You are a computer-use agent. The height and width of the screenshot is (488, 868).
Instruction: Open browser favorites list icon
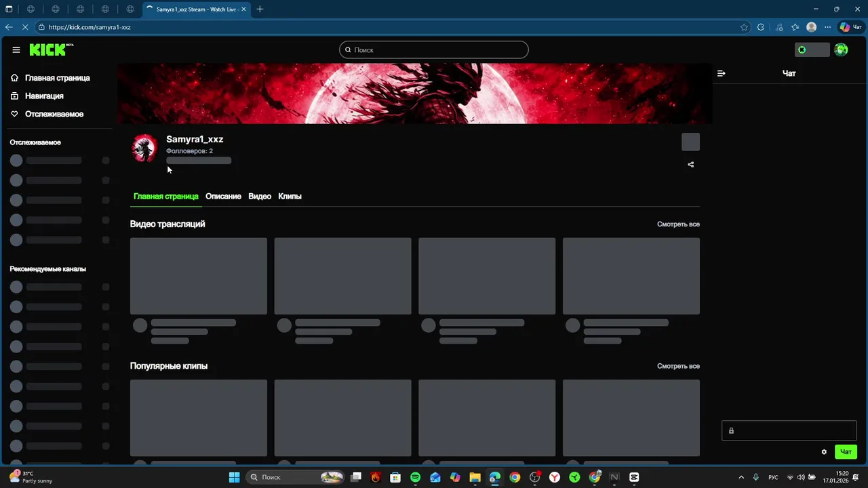pyautogui.click(x=795, y=27)
